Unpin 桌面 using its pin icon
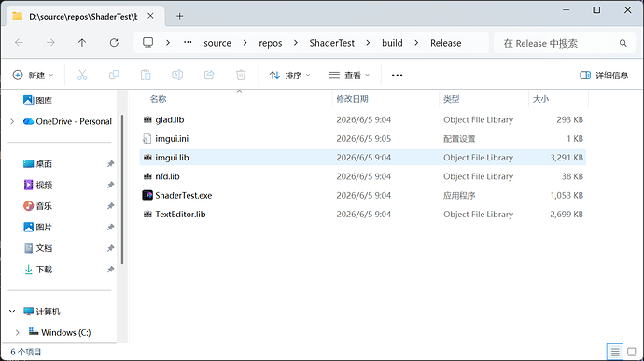Viewport: 644px width, 361px height. pos(110,164)
